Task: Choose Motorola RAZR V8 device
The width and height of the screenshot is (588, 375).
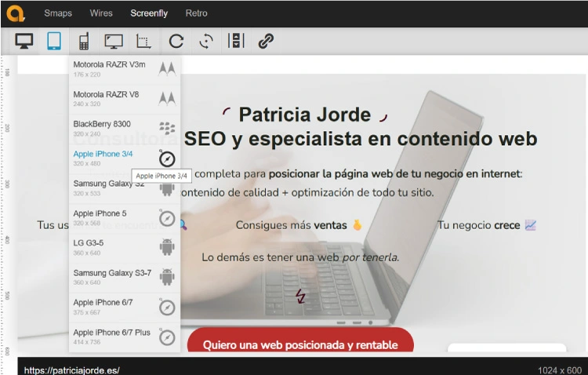Action: pos(125,99)
